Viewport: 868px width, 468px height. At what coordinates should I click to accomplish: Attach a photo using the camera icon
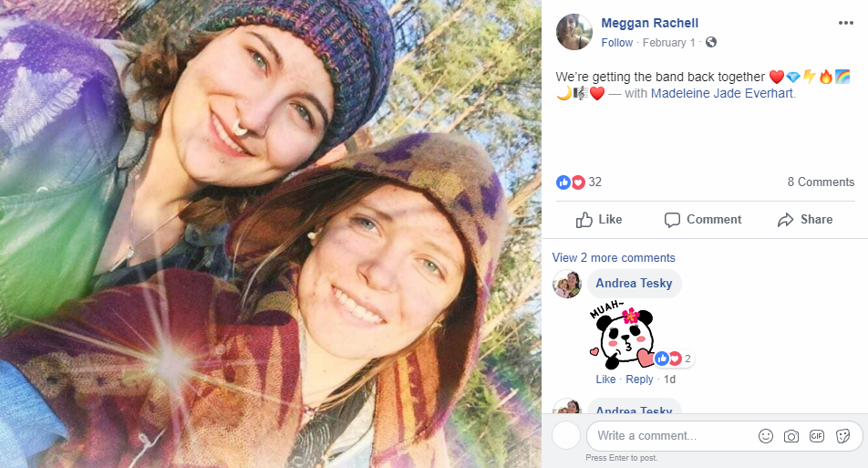[791, 436]
